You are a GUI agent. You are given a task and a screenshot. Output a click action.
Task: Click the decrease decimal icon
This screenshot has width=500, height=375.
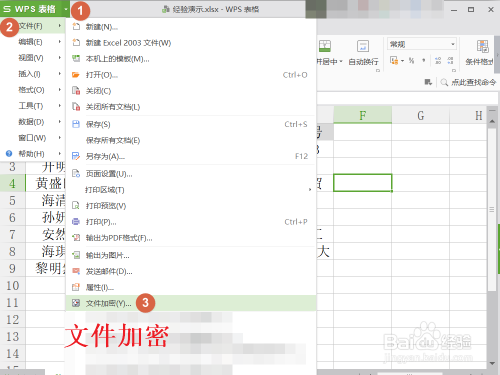tap(450, 61)
